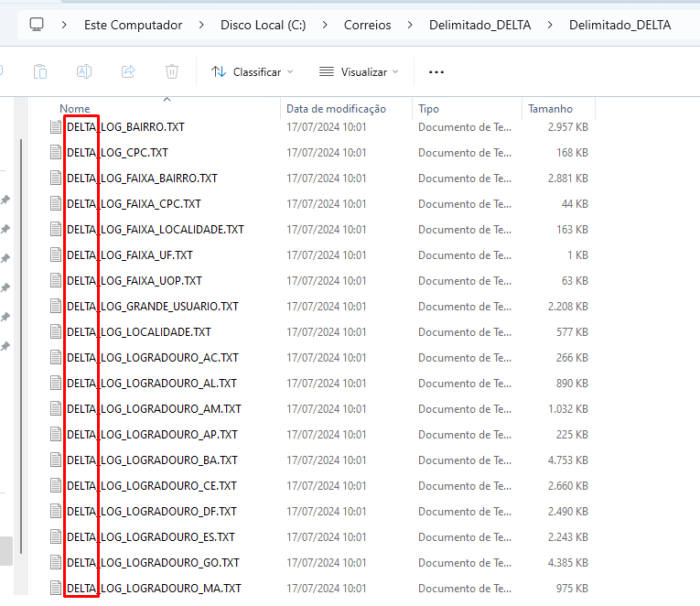Select file DELTA_LOG_LOGRADOURO_AP.TXT

152,435
